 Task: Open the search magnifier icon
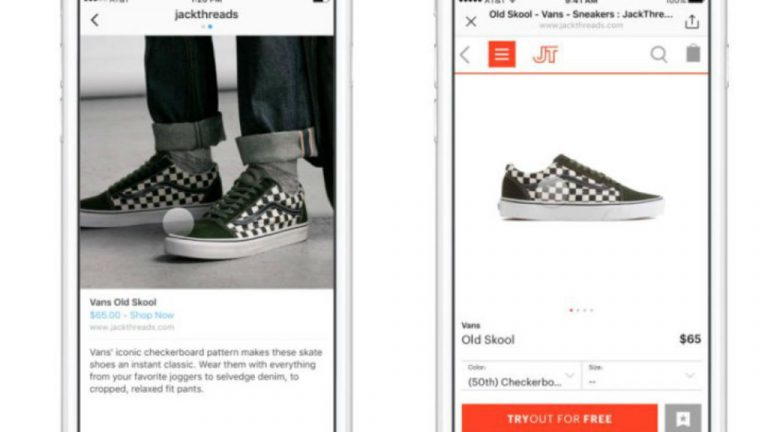click(659, 54)
